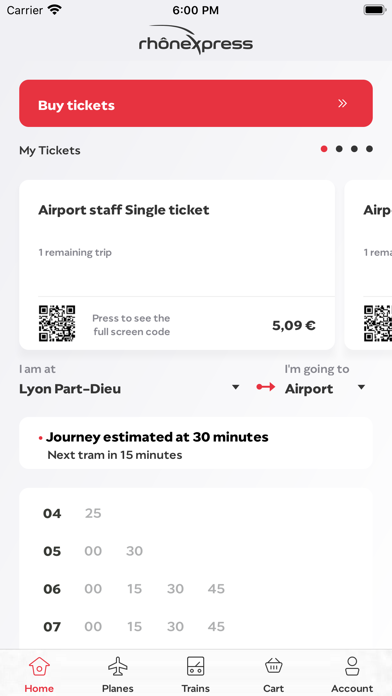Open the Planes tab airplane icon

118,666
